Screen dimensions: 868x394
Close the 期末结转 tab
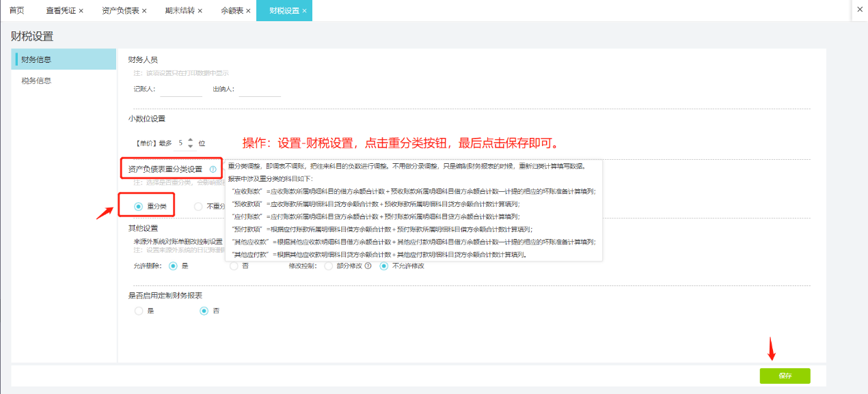click(x=200, y=11)
